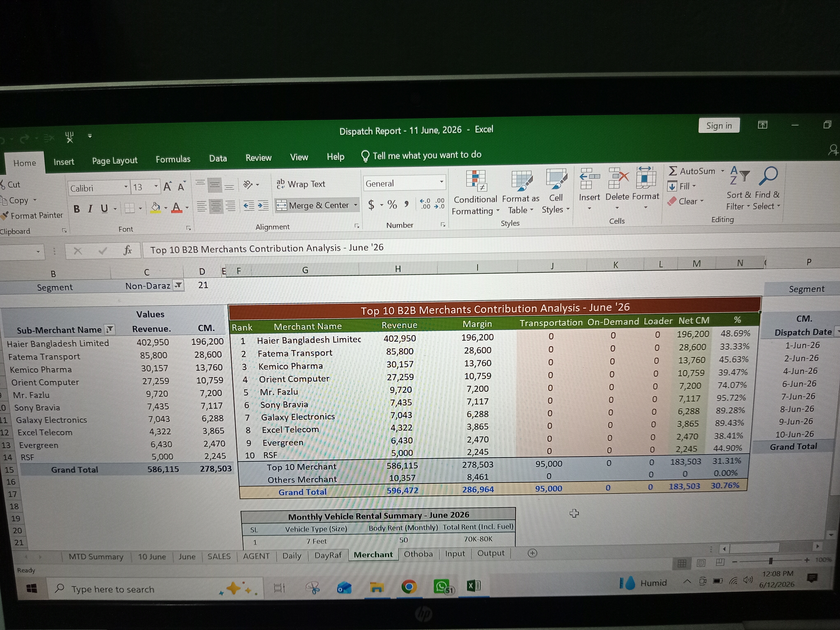The width and height of the screenshot is (840, 630).
Task: Open the Formulas ribbon tab
Action: (x=173, y=160)
